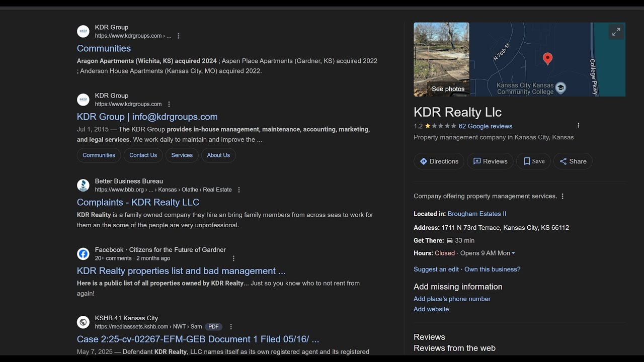This screenshot has height=362, width=644.
Task: Share the KDR Realty Llc listing
Action: pyautogui.click(x=573, y=161)
